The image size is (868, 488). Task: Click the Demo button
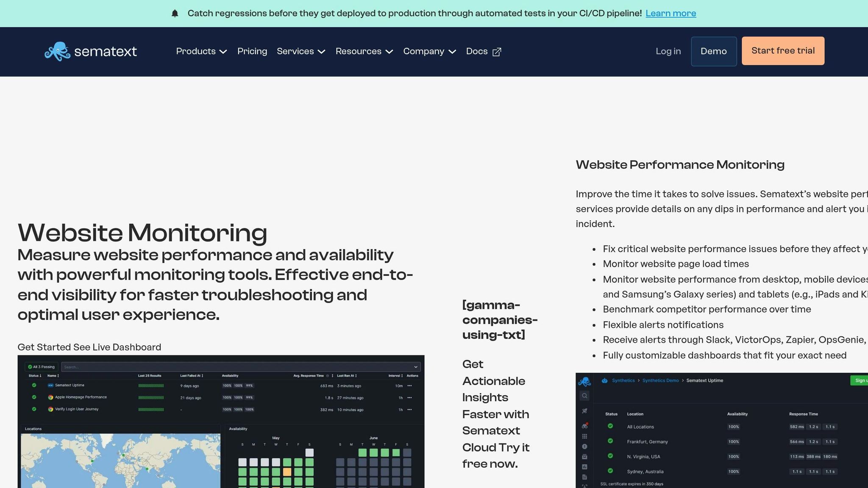pyautogui.click(x=714, y=51)
